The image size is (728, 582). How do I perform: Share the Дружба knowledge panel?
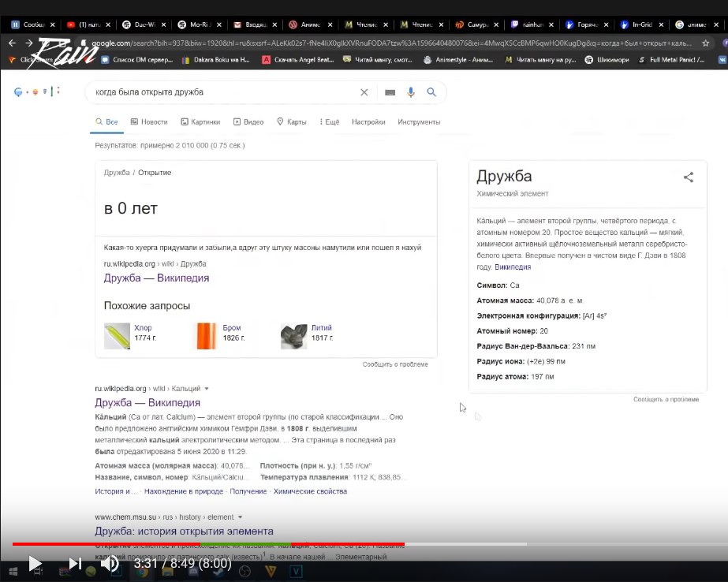[x=689, y=177]
